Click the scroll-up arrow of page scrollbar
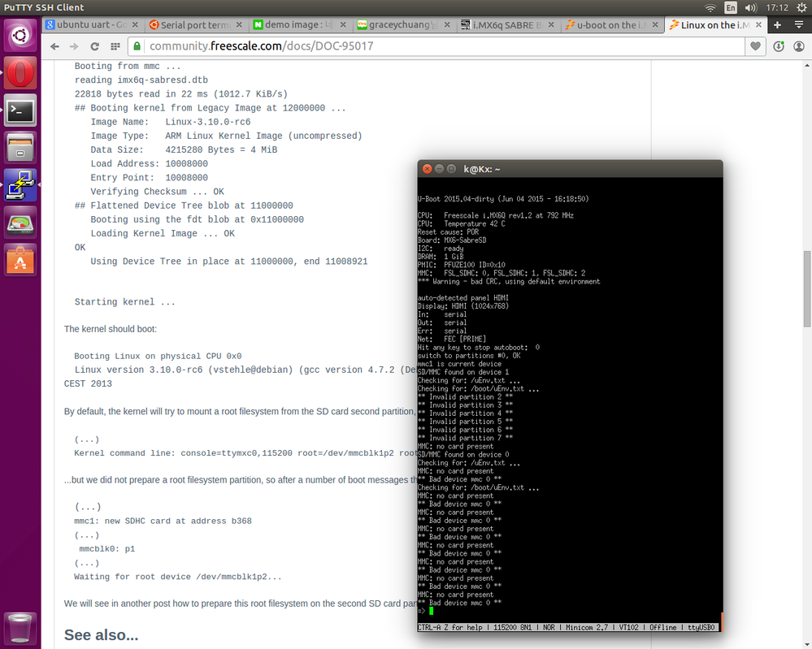The image size is (812, 649). coord(807,66)
